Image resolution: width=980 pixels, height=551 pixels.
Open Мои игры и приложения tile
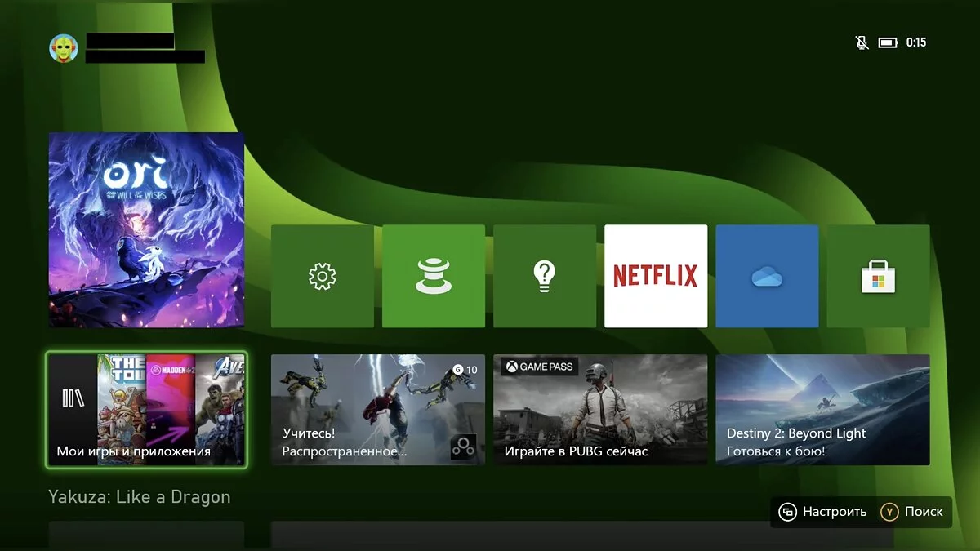click(x=146, y=410)
